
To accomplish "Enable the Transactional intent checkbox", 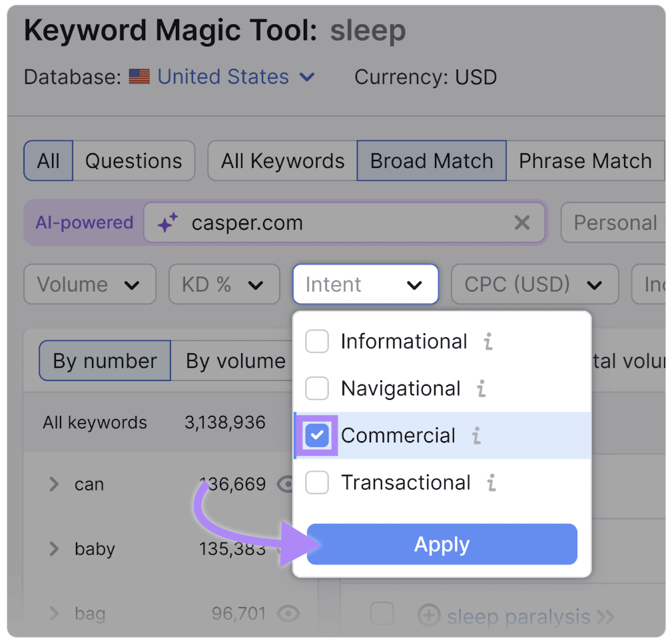I will (x=317, y=483).
